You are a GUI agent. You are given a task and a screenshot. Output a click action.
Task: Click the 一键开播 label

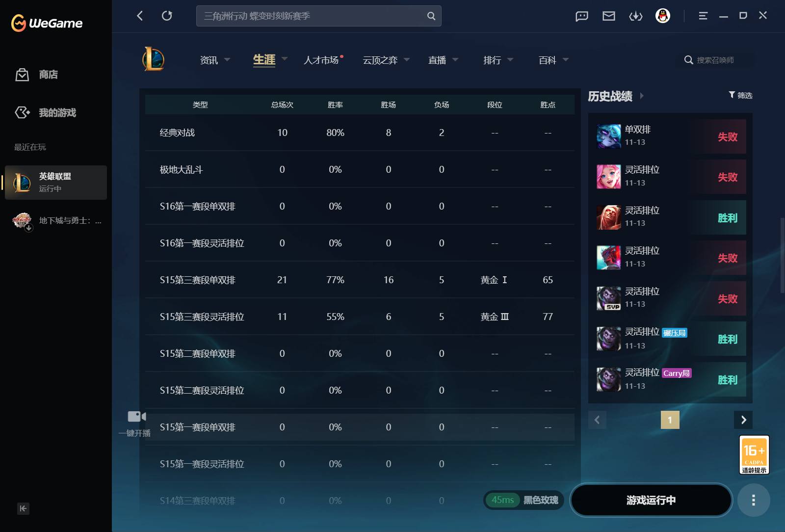tap(134, 433)
